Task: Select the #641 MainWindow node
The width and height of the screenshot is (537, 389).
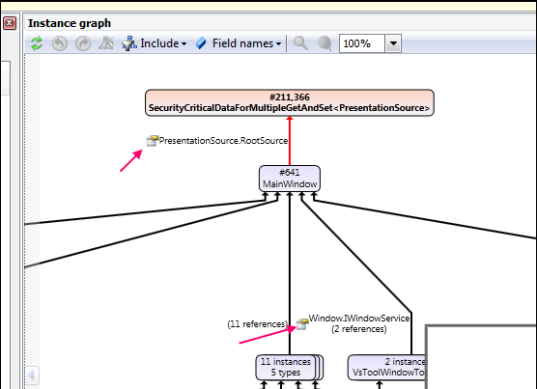Action: point(290,178)
